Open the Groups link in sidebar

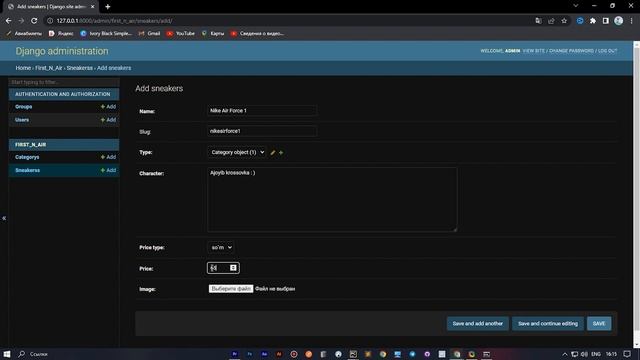tap(24, 107)
